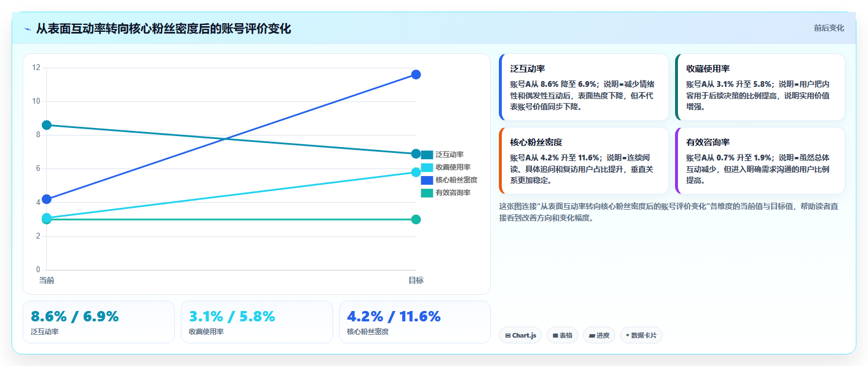
Task: Click the 4.2% / 11.6% stat value
Action: (393, 317)
